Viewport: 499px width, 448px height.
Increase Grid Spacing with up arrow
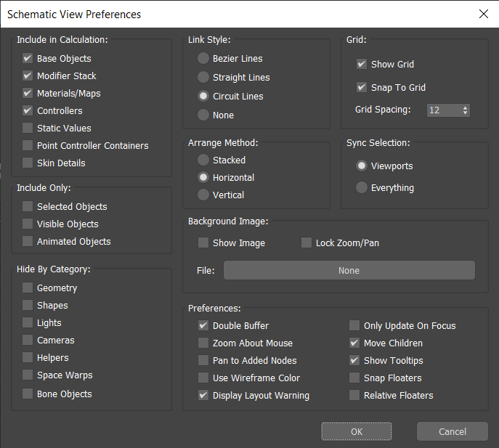pyautogui.click(x=465, y=107)
